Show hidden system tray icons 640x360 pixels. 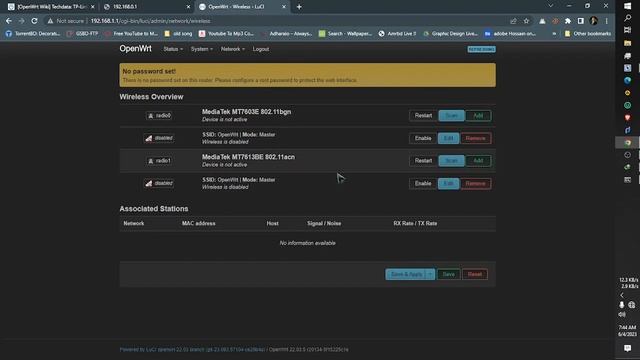[622, 295]
